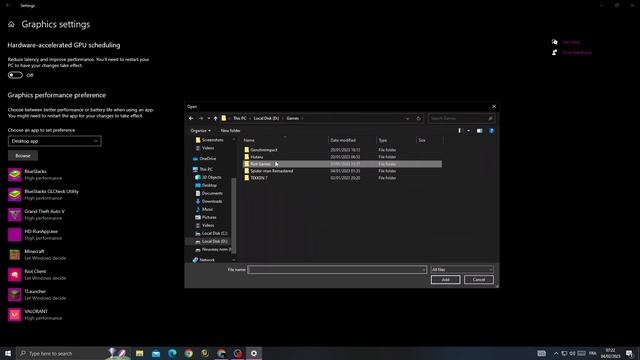This screenshot has width=640, height=360.
Task: Click This PC in the address bar
Action: pos(240,118)
